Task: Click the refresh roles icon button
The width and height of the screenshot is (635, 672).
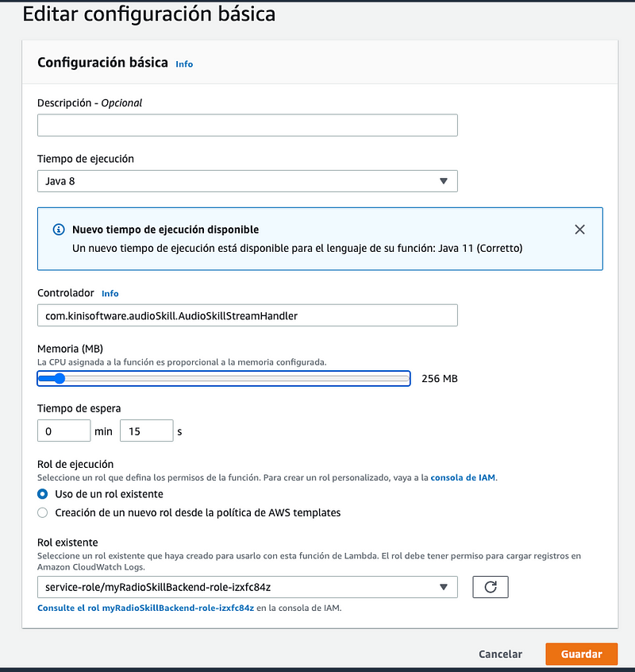Action: pyautogui.click(x=490, y=587)
